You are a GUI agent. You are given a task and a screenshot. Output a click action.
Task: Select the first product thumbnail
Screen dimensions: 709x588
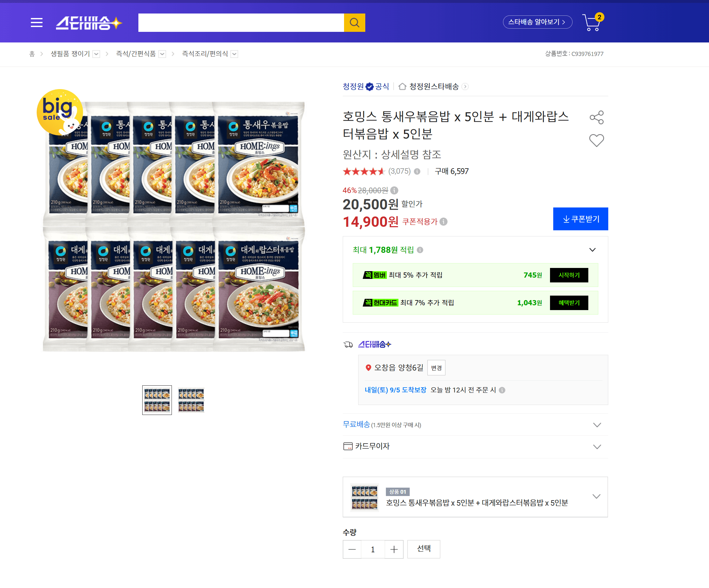pyautogui.click(x=157, y=400)
